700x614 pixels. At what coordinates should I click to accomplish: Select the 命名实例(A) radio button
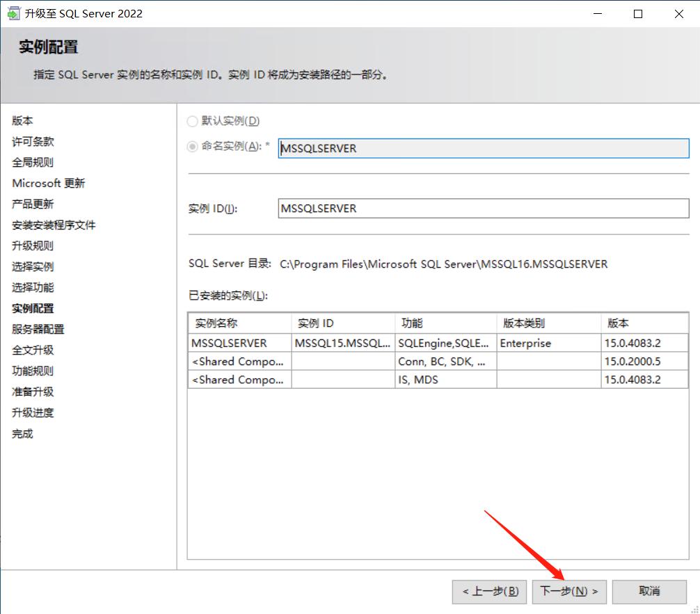[192, 146]
